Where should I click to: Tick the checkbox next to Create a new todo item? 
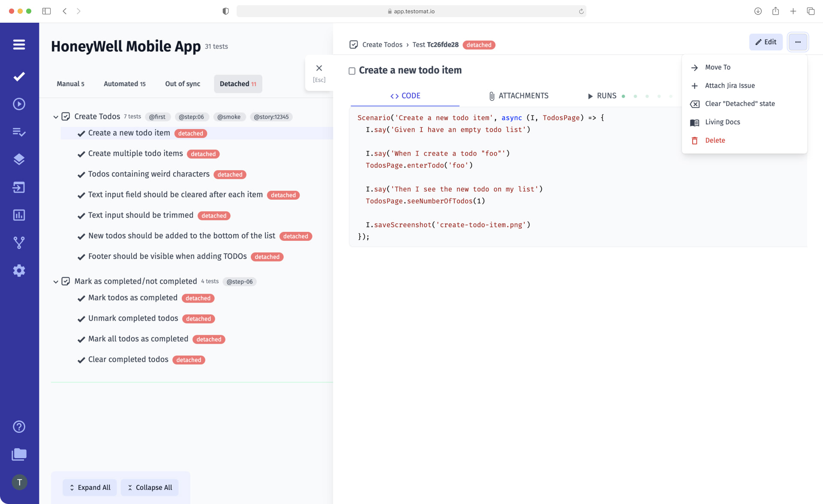[352, 71]
